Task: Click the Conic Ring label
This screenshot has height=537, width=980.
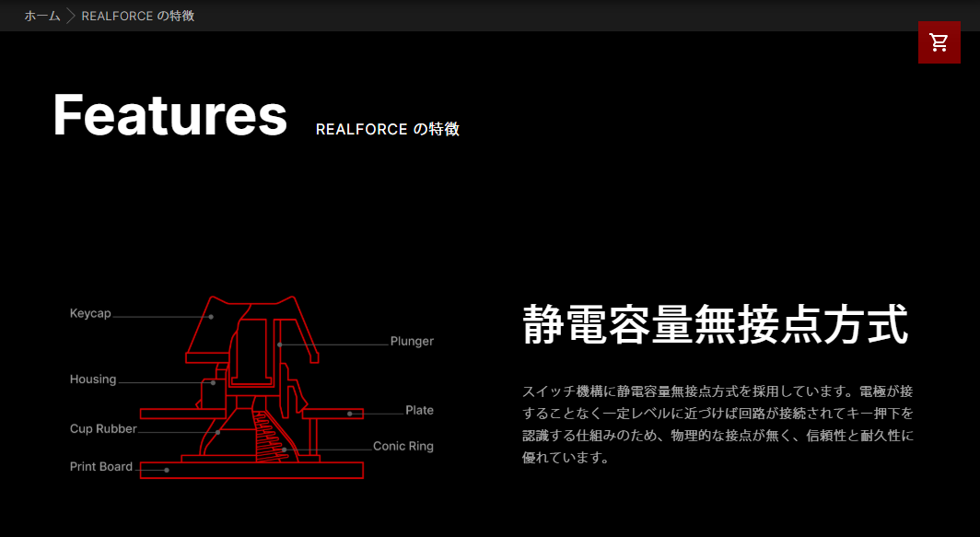Action: 403,447
